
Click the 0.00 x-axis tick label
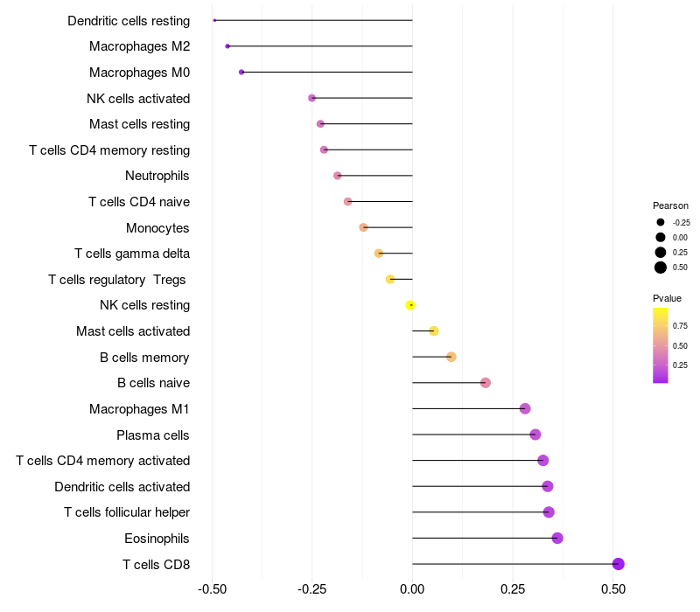coord(412,590)
